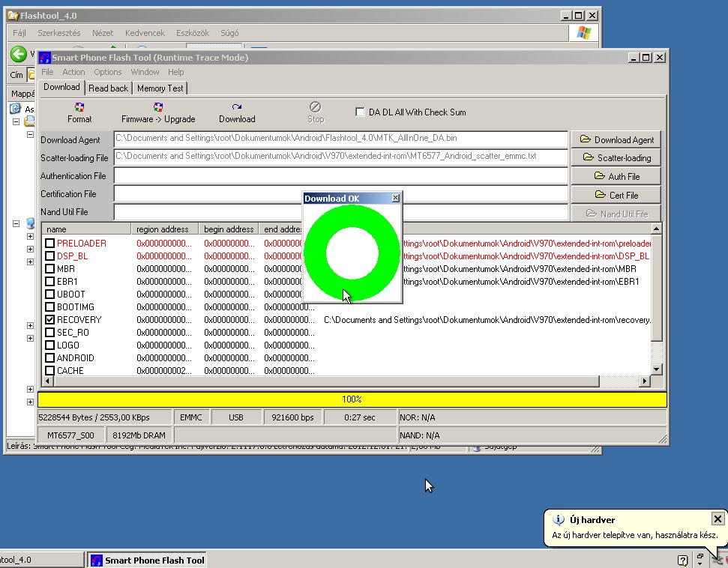This screenshot has width=728, height=568.
Task: Click the Smart Phone Flash Tool title bar icon
Action: pyautogui.click(x=44, y=58)
